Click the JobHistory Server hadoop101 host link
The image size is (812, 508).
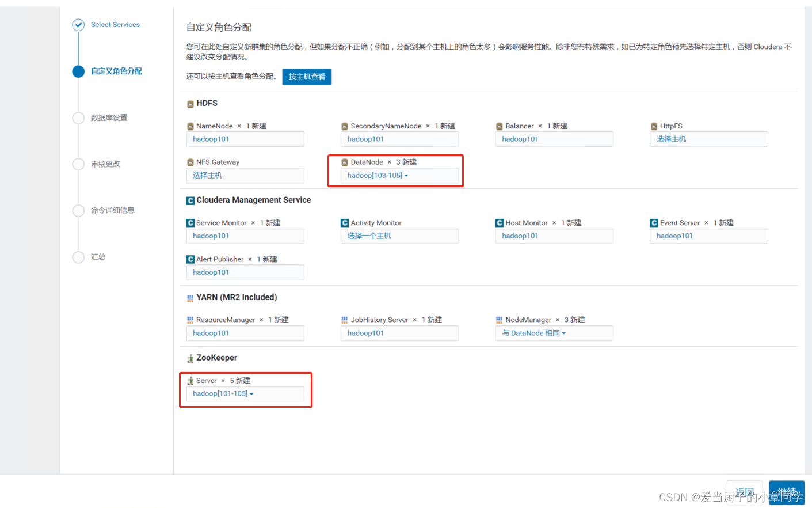click(365, 333)
